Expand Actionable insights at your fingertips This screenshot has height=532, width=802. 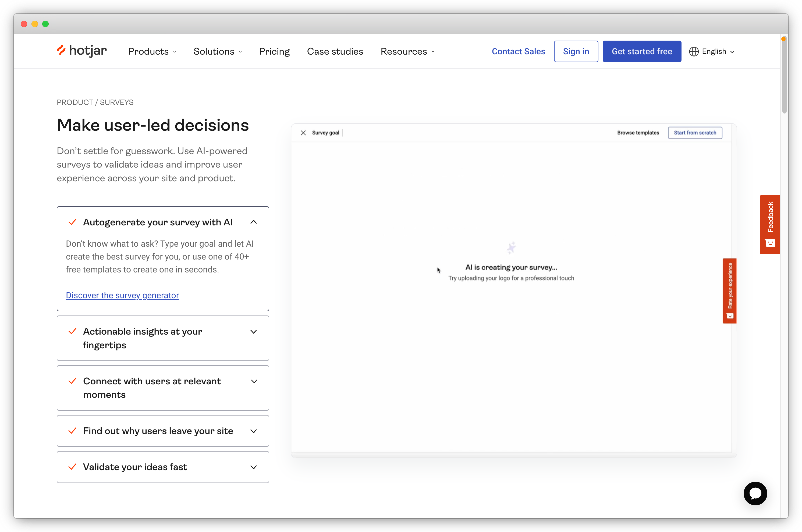(253, 332)
